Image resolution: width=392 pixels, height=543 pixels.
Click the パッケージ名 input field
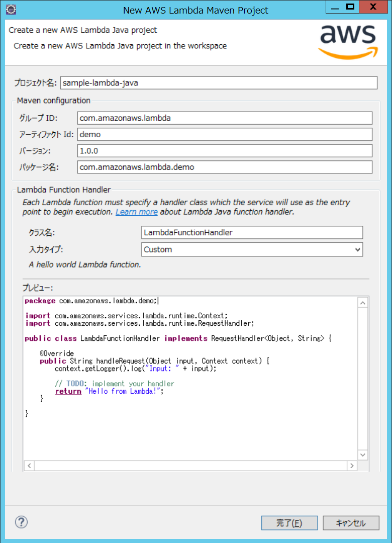[225, 167]
